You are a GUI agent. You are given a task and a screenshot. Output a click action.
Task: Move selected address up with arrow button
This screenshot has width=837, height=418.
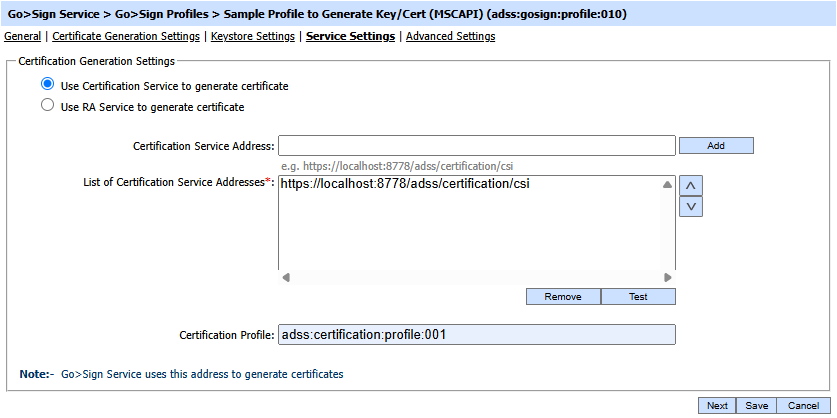690,185
